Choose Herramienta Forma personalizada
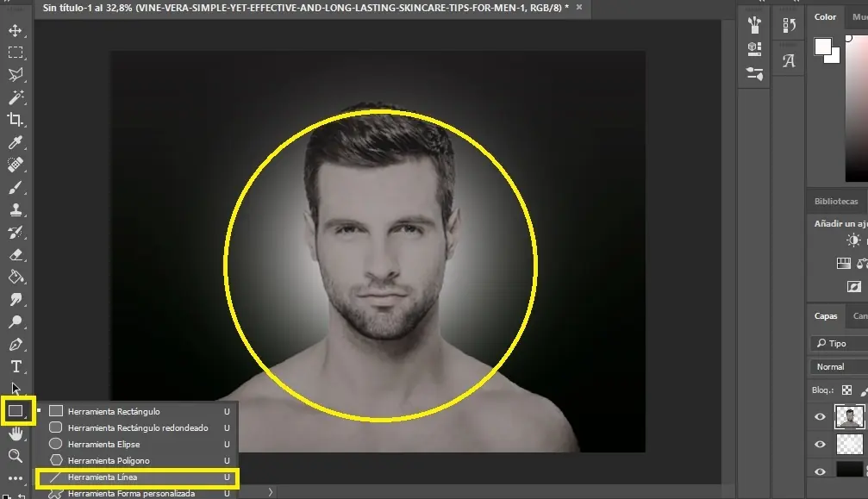The width and height of the screenshot is (868, 499). pyautogui.click(x=137, y=493)
